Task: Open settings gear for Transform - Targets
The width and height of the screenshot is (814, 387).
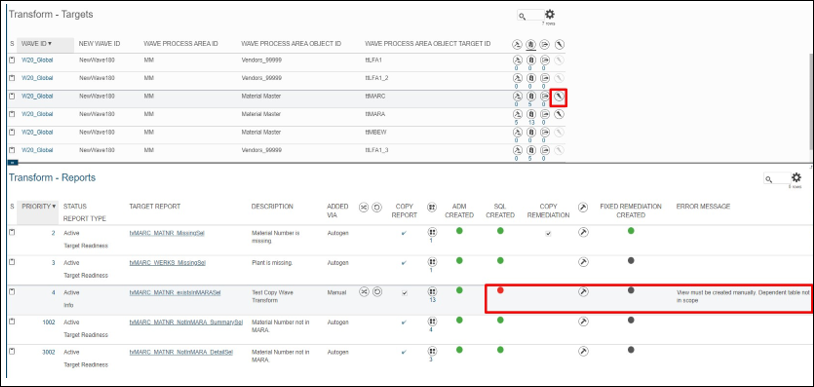Action: tap(550, 15)
